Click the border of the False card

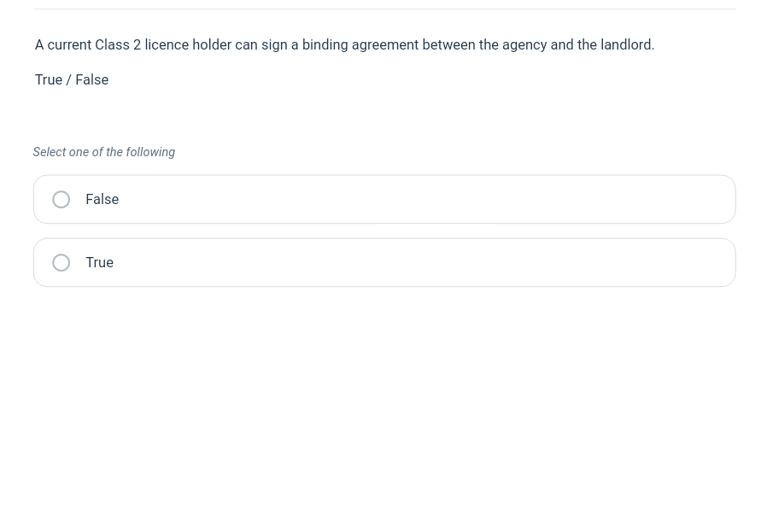click(384, 175)
